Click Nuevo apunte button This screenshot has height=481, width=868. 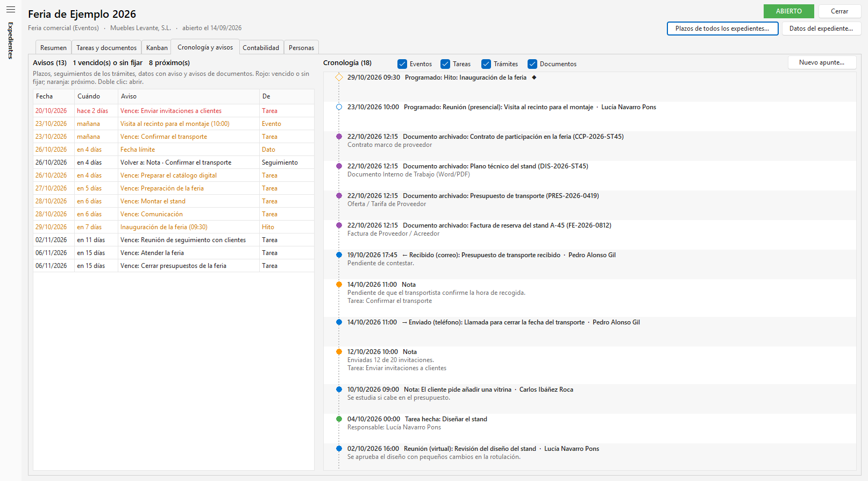pos(822,62)
